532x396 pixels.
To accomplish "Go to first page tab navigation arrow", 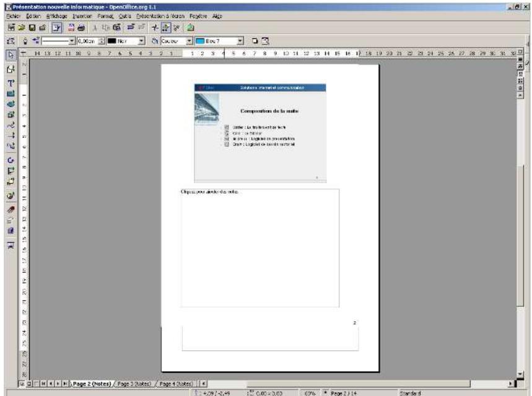I will (x=43, y=384).
